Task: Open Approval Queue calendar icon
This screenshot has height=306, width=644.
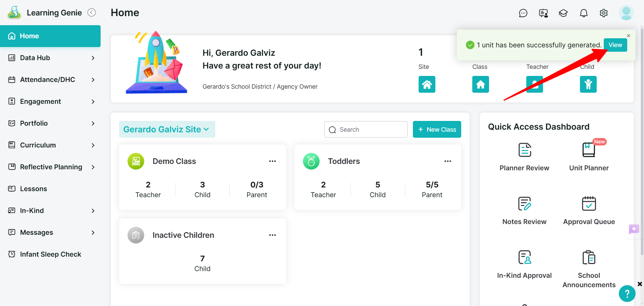Action: [x=589, y=204]
